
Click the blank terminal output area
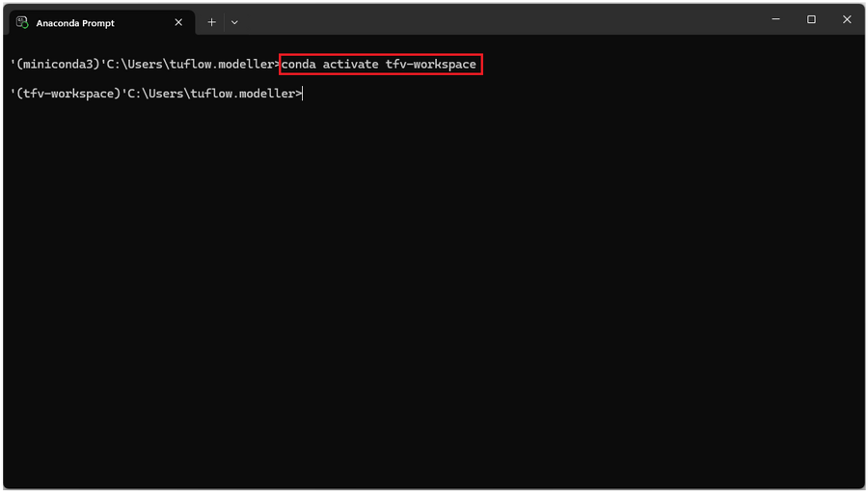pos(434,289)
